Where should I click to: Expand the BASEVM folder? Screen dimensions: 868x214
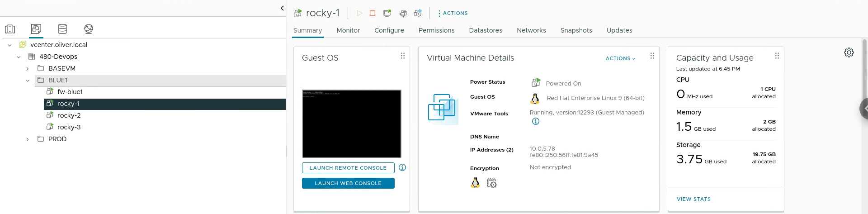coord(28,68)
